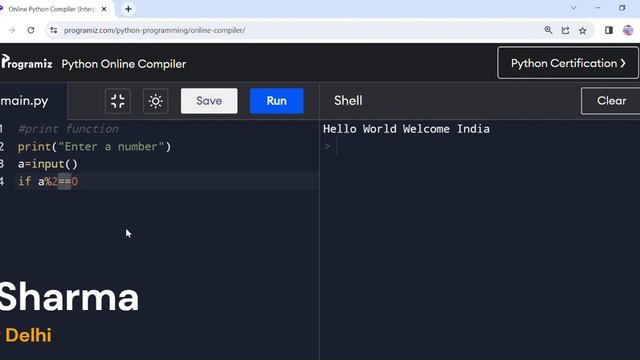Click the browser forward arrow
The height and width of the screenshot is (360, 640).
(11, 30)
